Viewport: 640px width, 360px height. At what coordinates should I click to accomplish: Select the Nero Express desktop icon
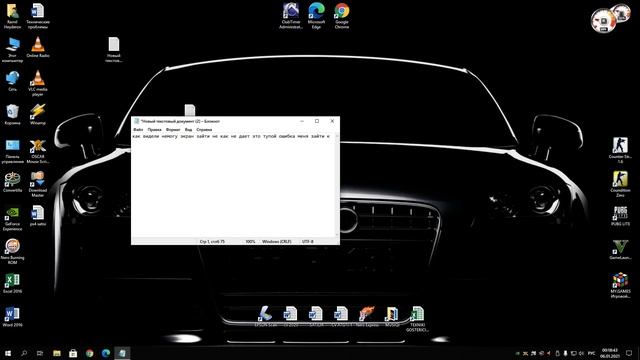pos(367,316)
